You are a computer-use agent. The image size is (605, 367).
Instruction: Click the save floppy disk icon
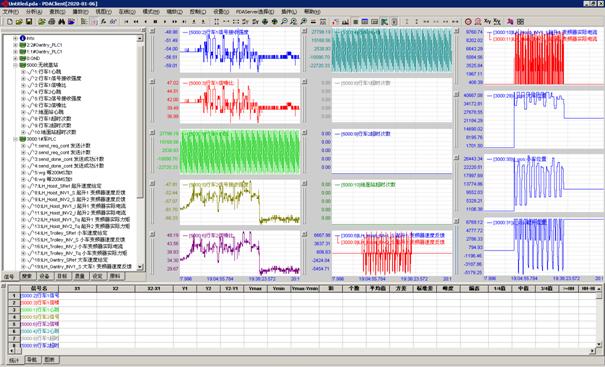[29, 22]
